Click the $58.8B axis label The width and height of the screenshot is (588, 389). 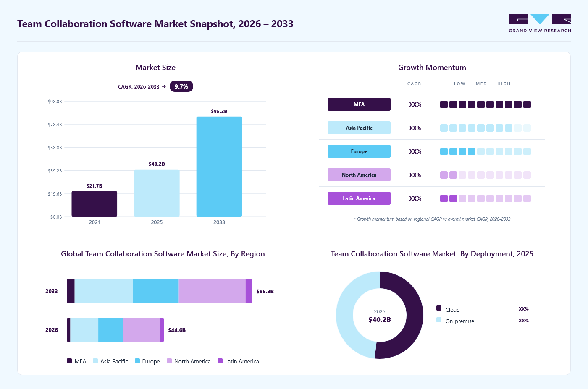(55, 148)
